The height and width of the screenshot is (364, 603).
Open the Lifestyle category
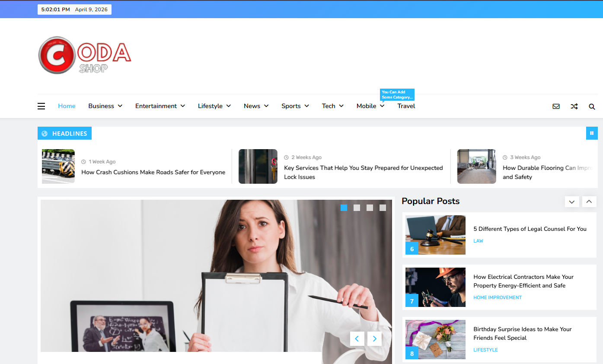pos(210,106)
